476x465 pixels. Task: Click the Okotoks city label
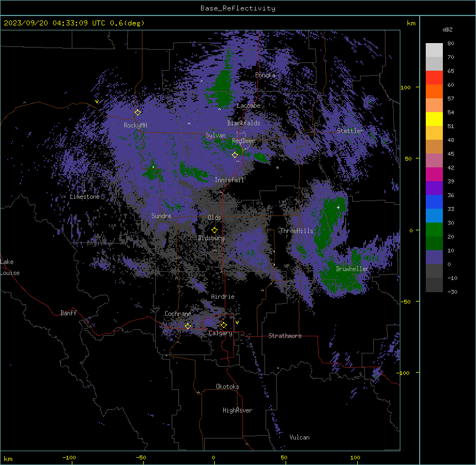(228, 387)
